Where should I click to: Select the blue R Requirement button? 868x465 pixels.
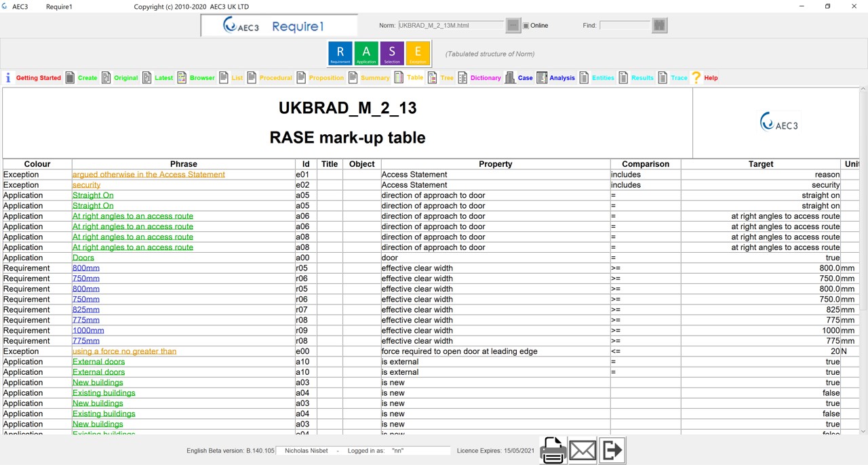pyautogui.click(x=340, y=54)
